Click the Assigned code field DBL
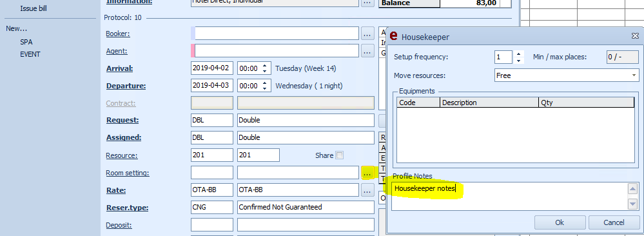 [x=212, y=138]
